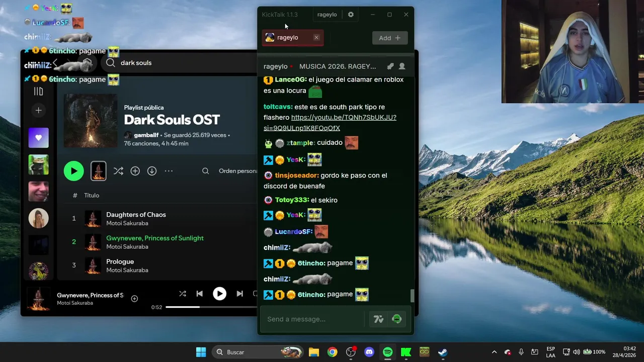644x362 pixels.
Task: Close the rageylo chat tab
Action: tap(316, 38)
